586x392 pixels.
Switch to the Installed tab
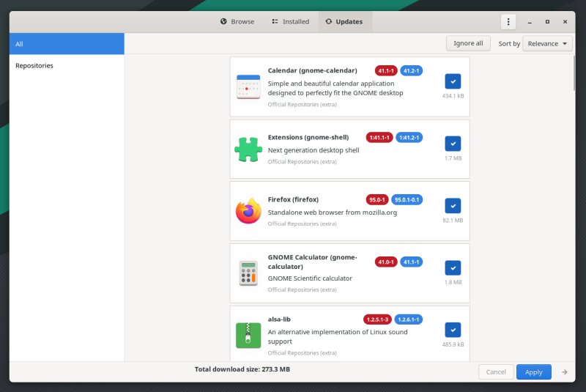click(x=290, y=22)
